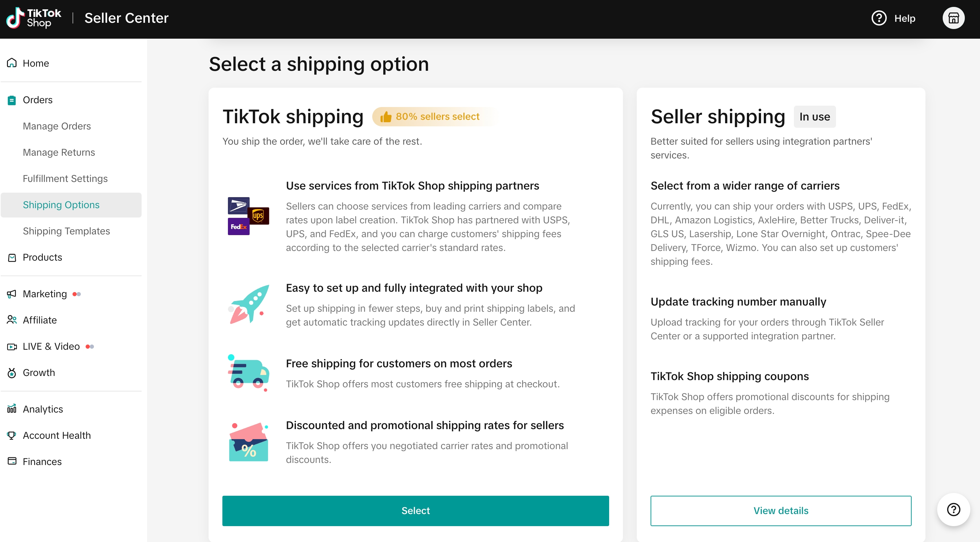Viewport: 980px width, 542px height.
Task: Expand the Finances sidebar section
Action: [42, 461]
